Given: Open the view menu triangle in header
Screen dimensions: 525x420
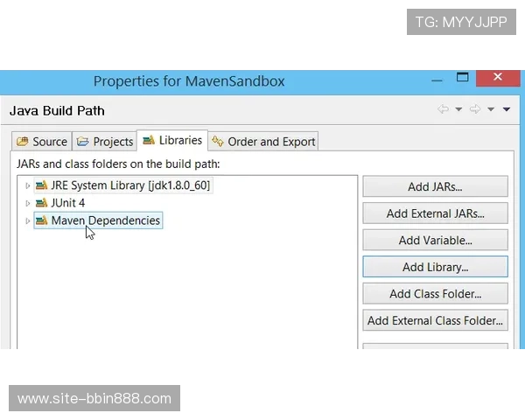Looking at the screenshot, I should point(506,109).
